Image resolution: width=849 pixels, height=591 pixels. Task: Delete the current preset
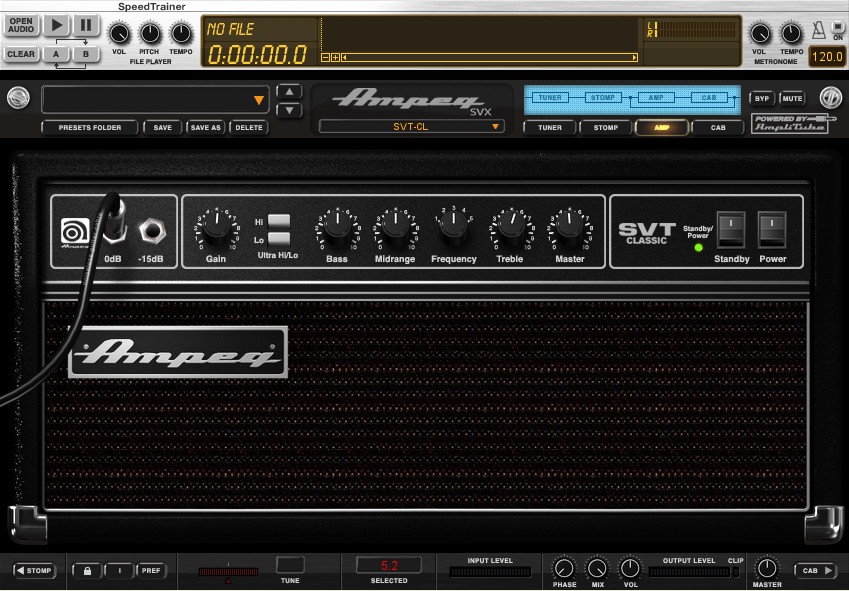click(x=249, y=128)
